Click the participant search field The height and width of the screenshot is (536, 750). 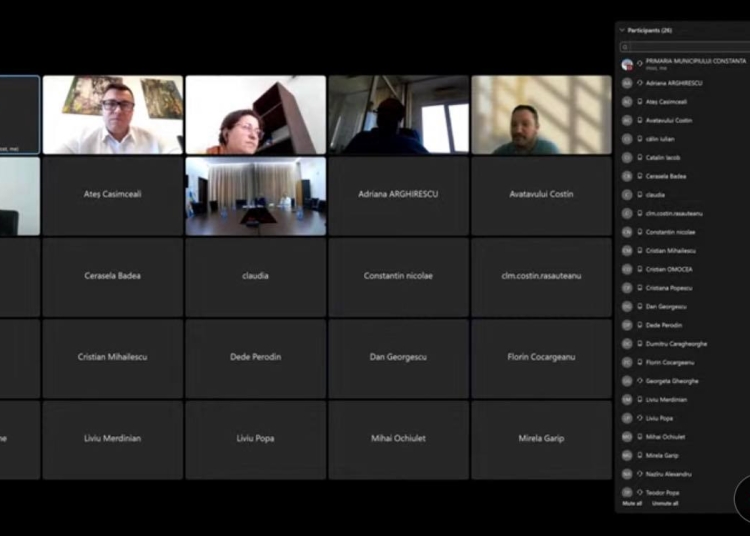coord(684,47)
